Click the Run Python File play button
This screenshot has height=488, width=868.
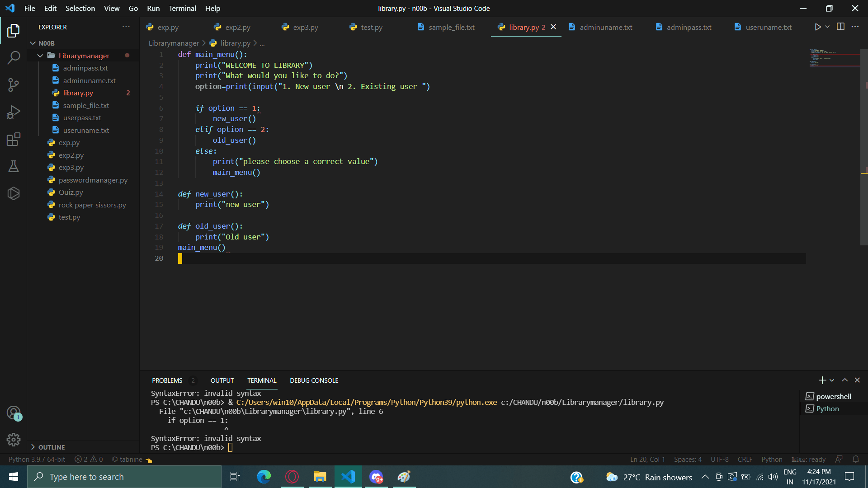(817, 27)
